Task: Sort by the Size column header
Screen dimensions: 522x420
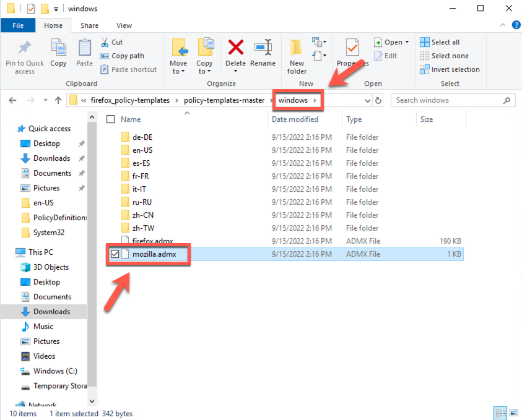Action: tap(427, 119)
